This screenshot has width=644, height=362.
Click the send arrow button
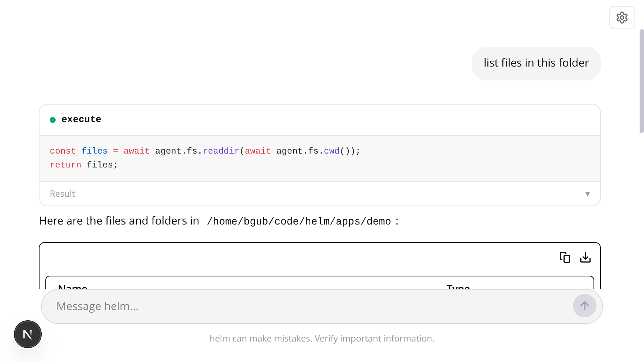pyautogui.click(x=584, y=306)
